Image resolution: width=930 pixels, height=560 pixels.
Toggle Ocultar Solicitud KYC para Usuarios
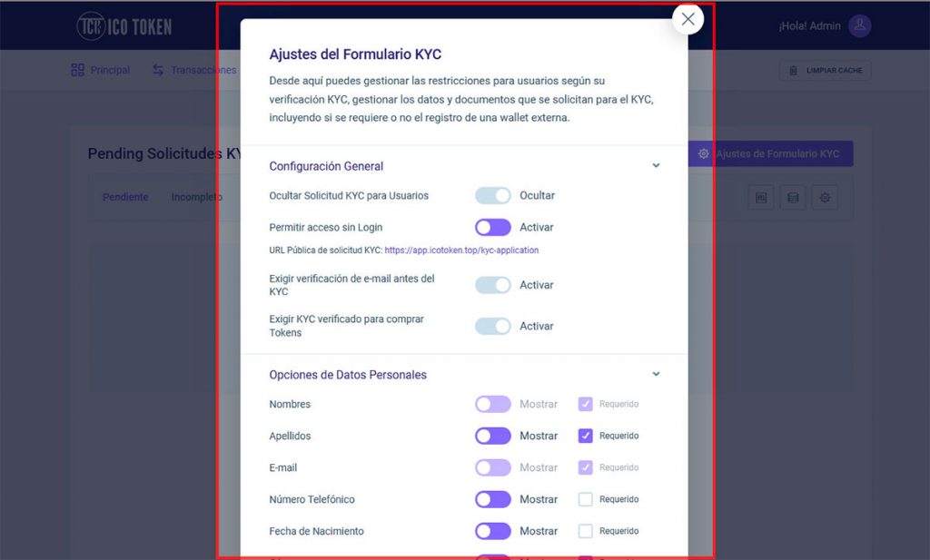click(x=492, y=195)
